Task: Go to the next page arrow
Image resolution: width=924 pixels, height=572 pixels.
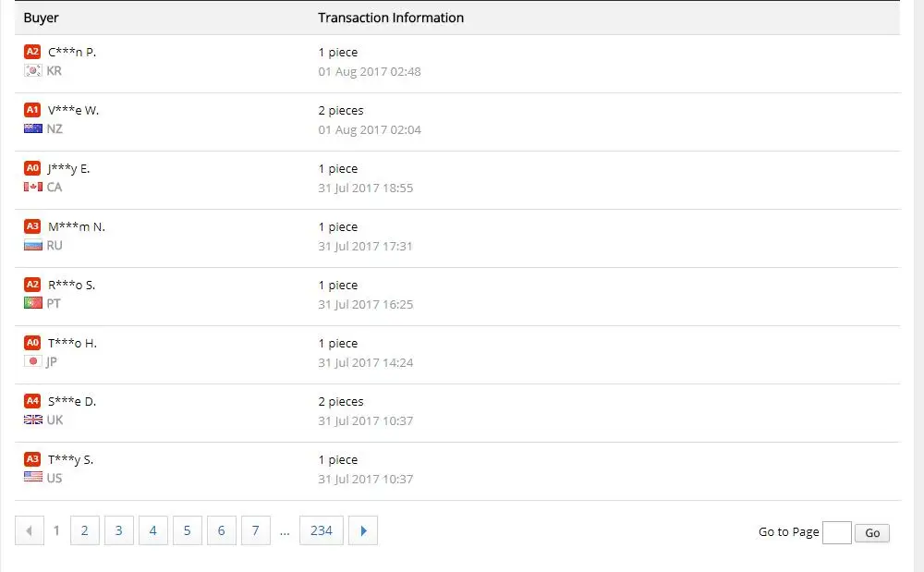Action: pyautogui.click(x=363, y=530)
